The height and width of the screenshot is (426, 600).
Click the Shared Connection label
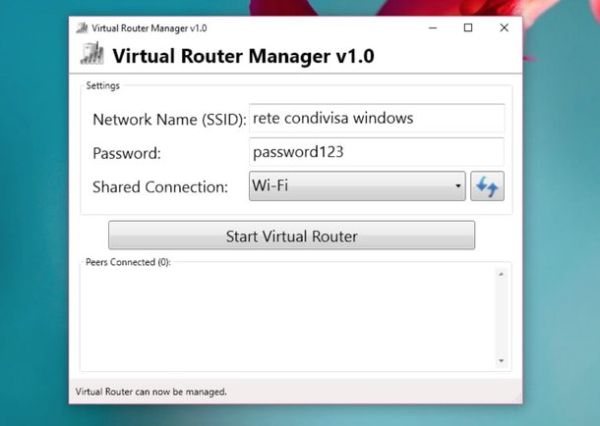click(160, 187)
